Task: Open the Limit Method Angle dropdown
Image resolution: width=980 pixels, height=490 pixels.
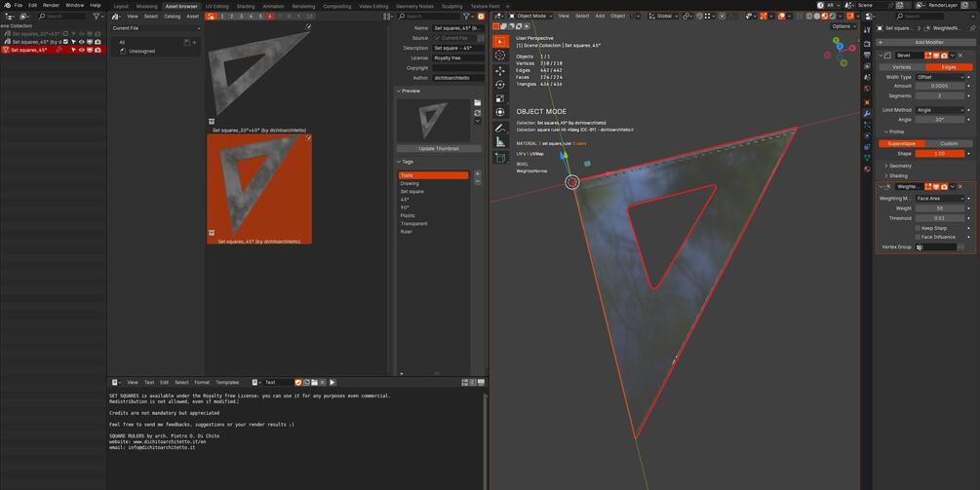Action: (x=939, y=110)
